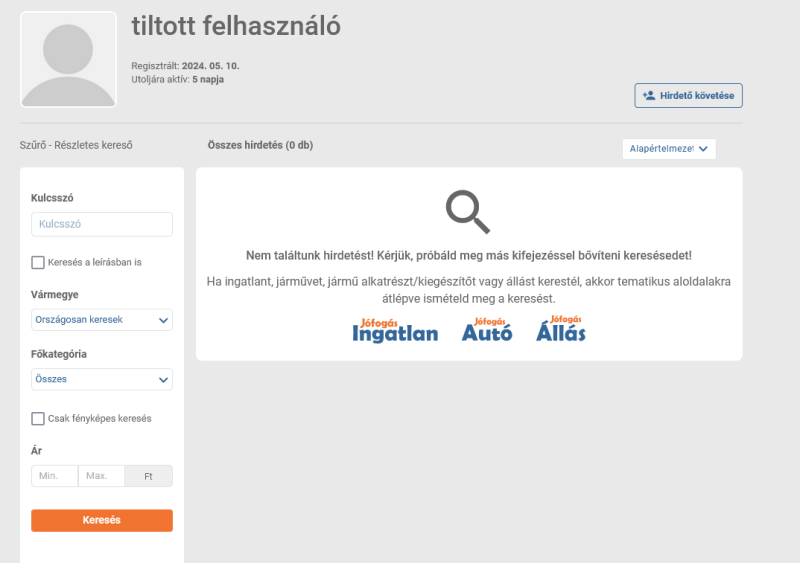Image resolution: width=800 pixels, height=563 pixels.
Task: Open the Jófogás Ingatlan logo link
Action: (x=395, y=330)
